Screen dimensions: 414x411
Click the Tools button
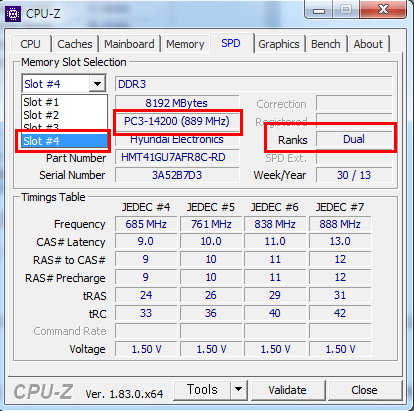[202, 389]
